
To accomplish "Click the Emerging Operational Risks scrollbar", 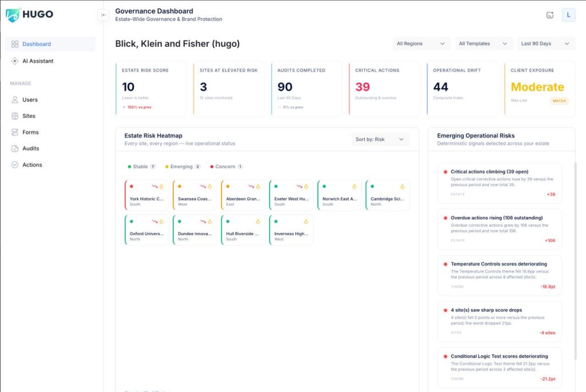I will [575, 262].
